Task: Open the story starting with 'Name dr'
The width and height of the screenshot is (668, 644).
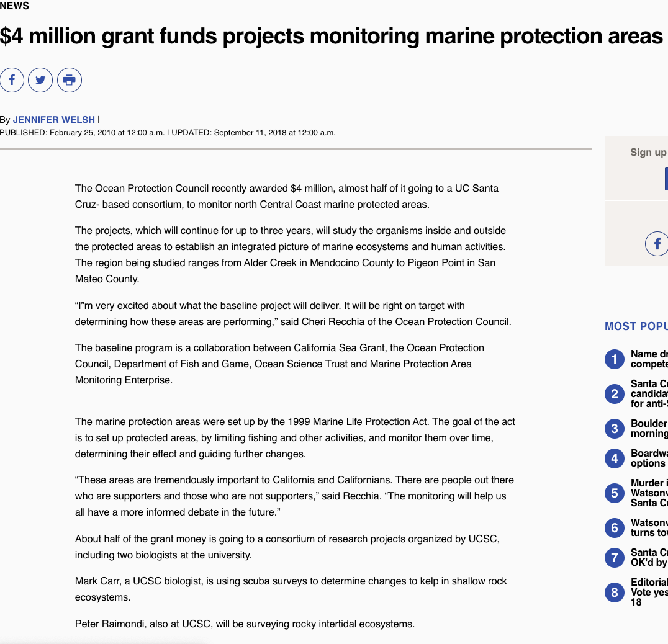Action: coord(649,359)
